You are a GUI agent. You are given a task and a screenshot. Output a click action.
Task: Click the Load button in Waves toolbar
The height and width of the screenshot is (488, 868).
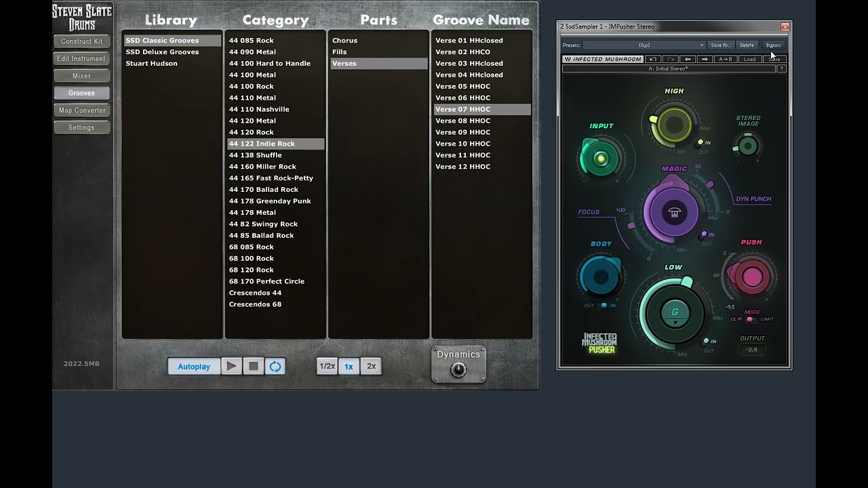pos(749,59)
